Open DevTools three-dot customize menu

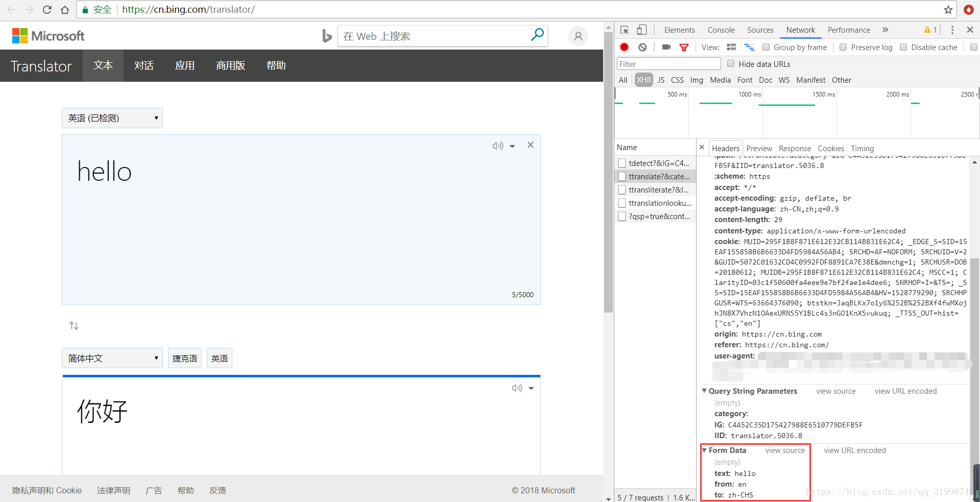click(952, 30)
